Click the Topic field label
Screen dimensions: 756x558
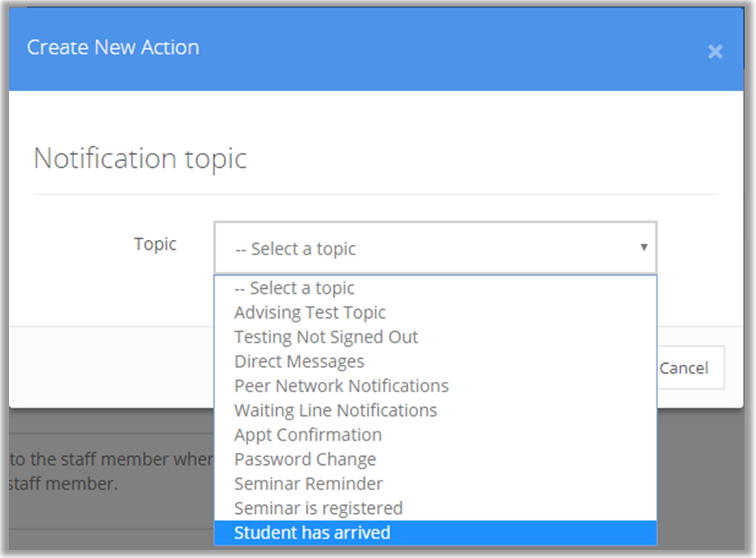tap(155, 244)
